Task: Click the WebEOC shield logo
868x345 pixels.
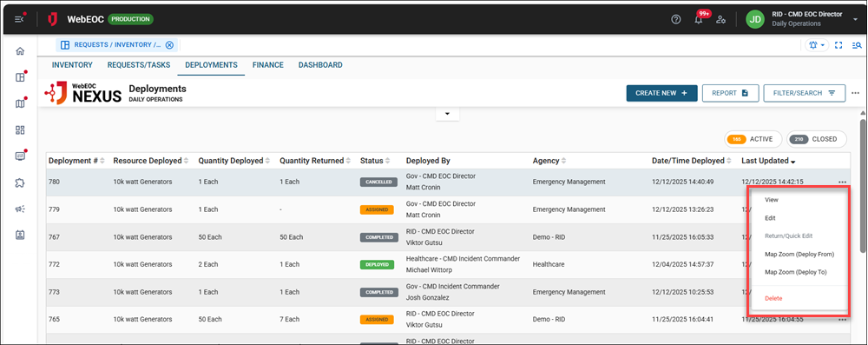Action: (x=53, y=19)
